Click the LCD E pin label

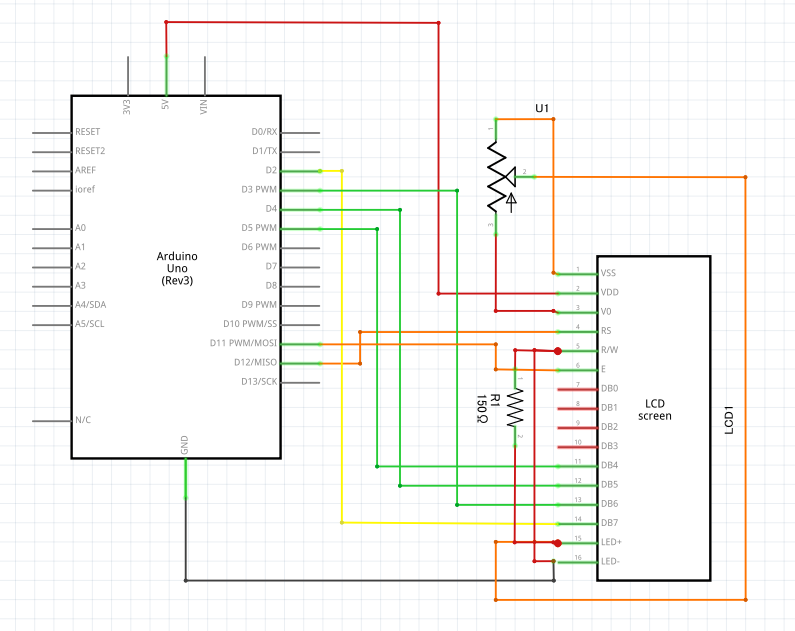[x=603, y=369]
